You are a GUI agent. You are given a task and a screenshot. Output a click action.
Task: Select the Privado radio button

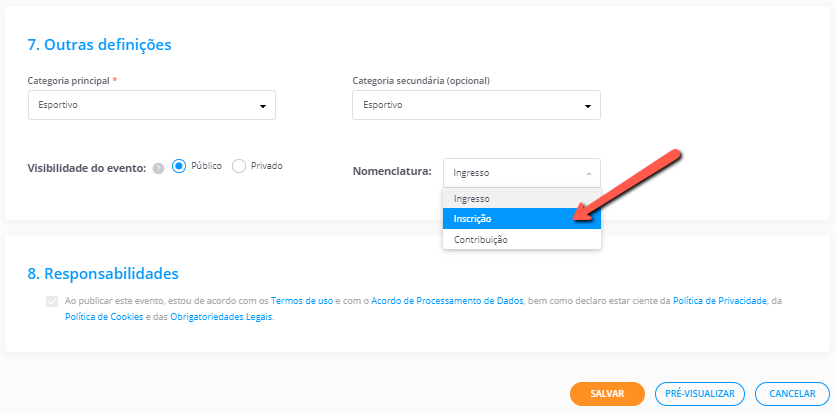coord(239,166)
